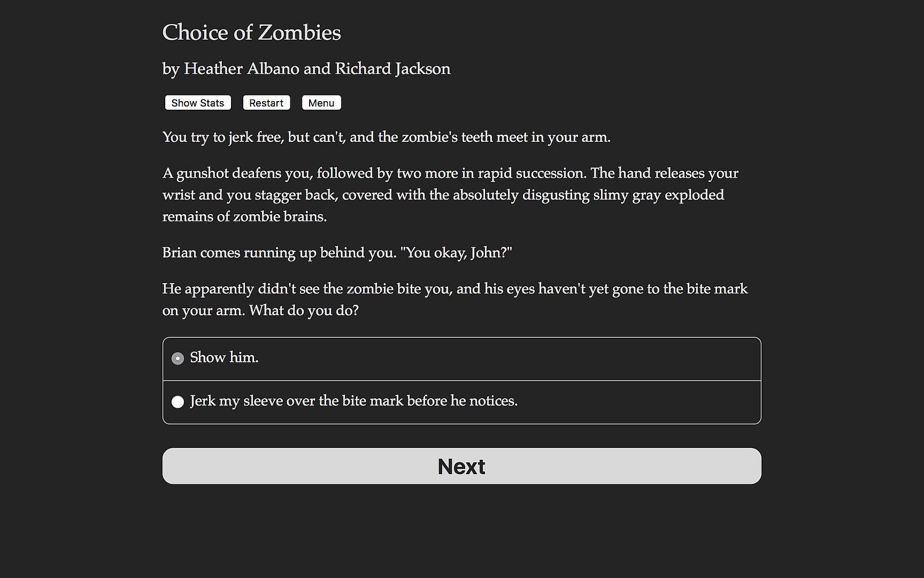Click the "What do you do?" question text
This screenshot has height=578, width=924.
pos(304,310)
